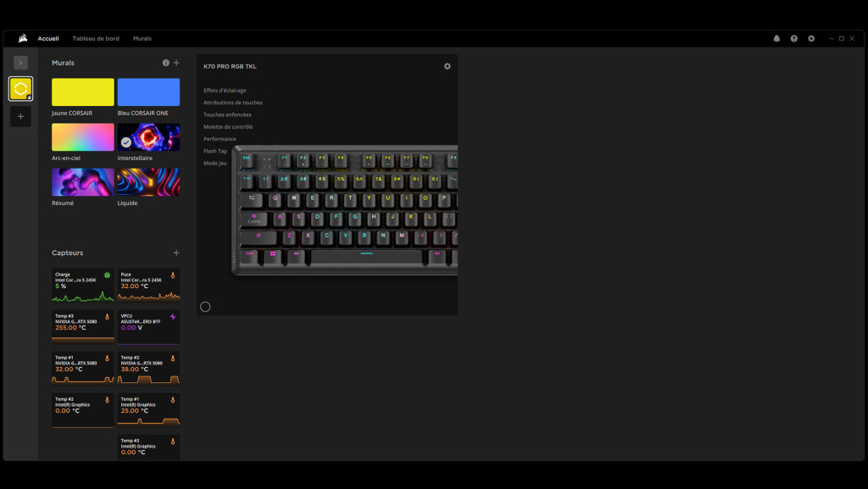Image resolution: width=868 pixels, height=489 pixels.
Task: Add a new sensor in Capteurs
Action: (176, 253)
